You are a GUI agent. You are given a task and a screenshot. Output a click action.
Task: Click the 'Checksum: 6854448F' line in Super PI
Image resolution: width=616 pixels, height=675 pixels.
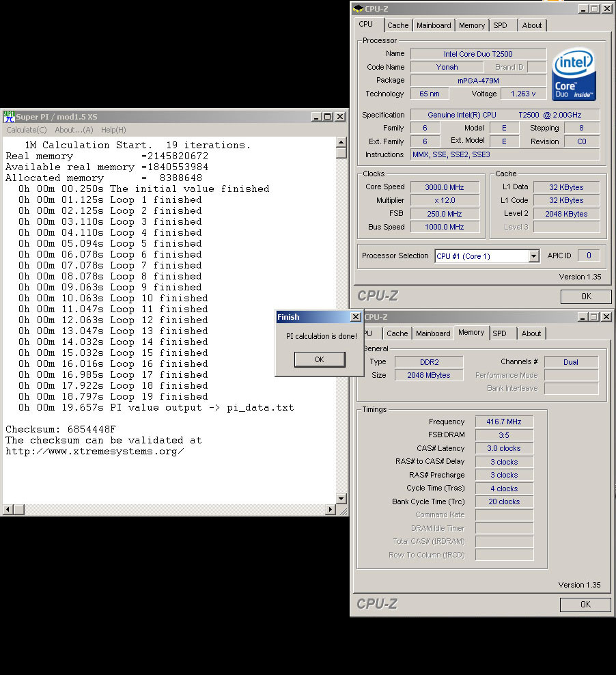pyautogui.click(x=61, y=429)
